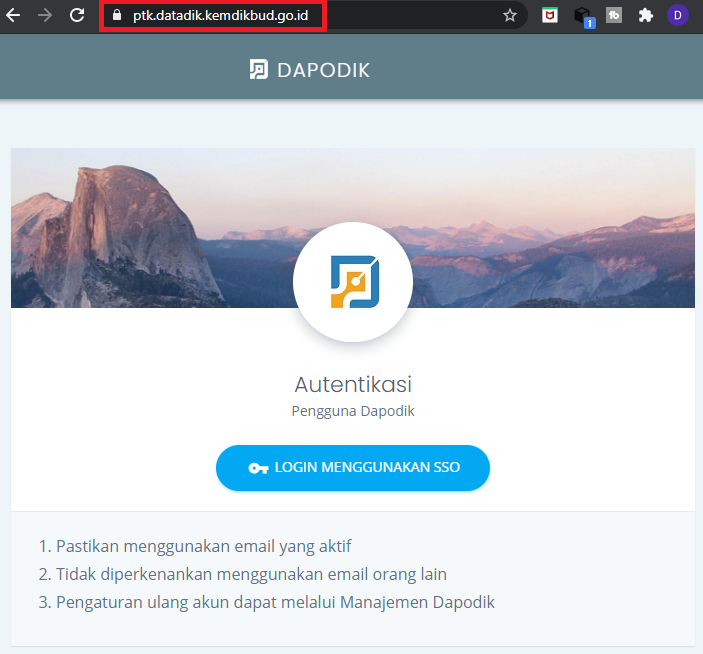Click the browser forward arrow
The height and width of the screenshot is (654, 703).
click(x=44, y=15)
